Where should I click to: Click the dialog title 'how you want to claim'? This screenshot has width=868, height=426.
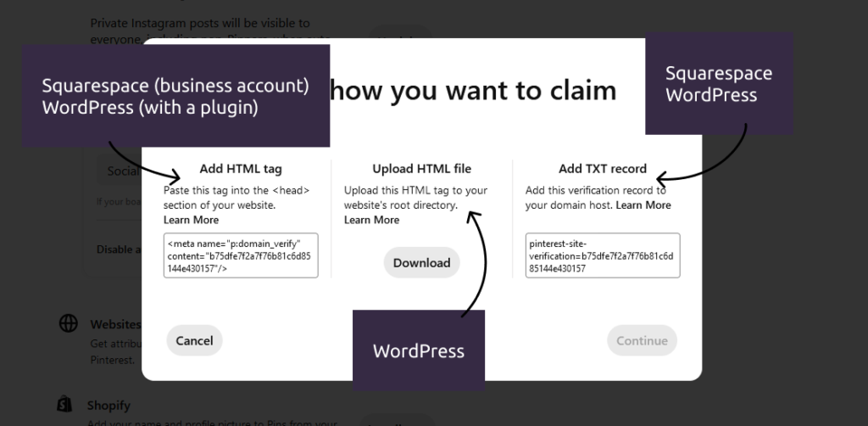tap(473, 90)
